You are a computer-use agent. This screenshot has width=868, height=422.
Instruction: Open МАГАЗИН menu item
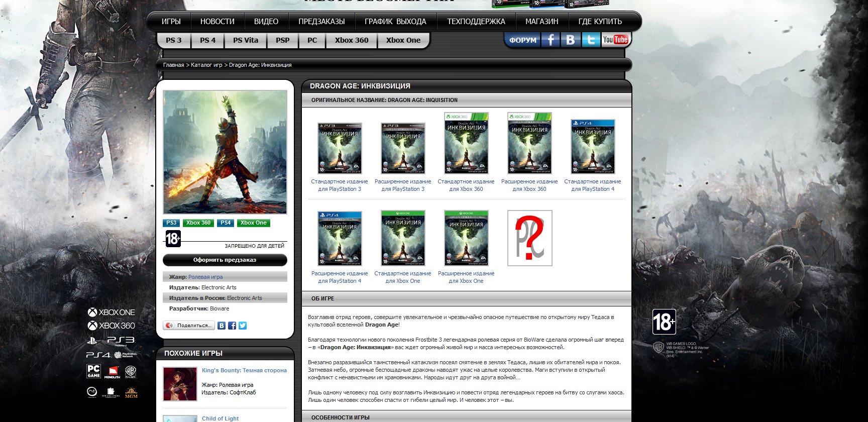click(541, 22)
